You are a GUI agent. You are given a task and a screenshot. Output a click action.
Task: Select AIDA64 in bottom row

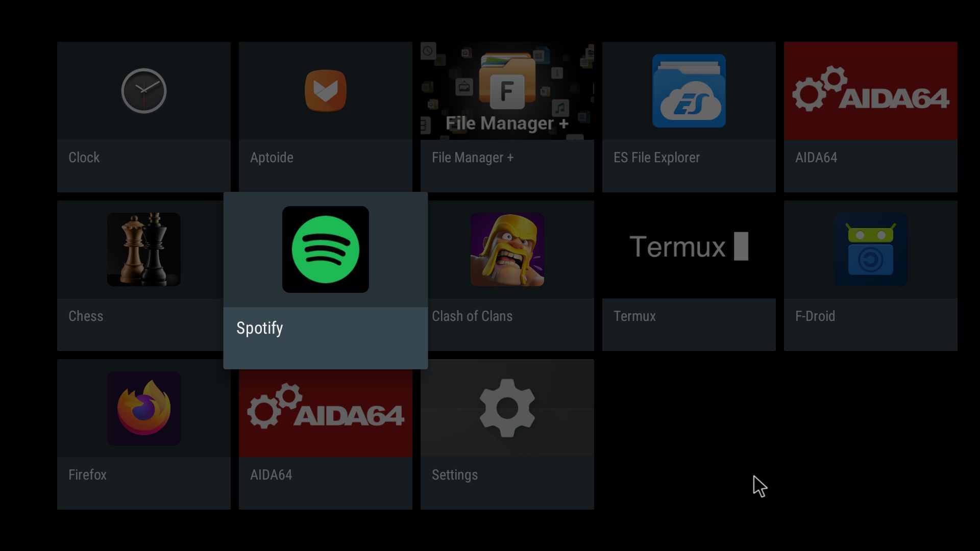point(326,434)
